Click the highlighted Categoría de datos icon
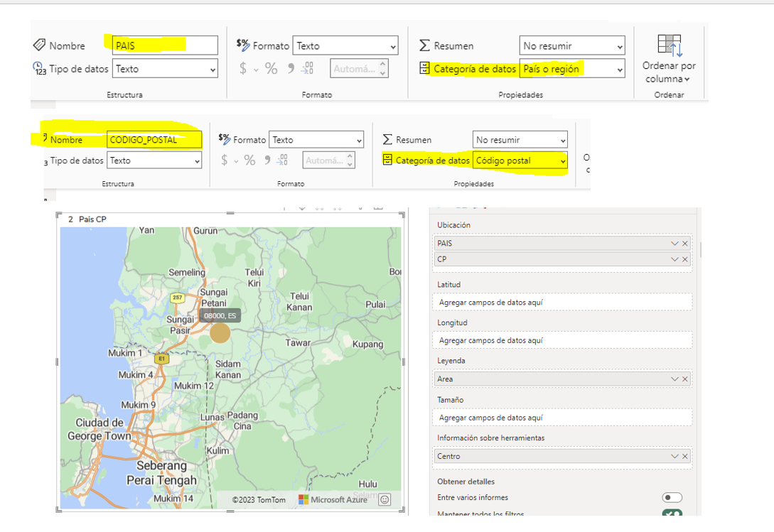Screen dimensions: 774x532 pyautogui.click(x=423, y=68)
